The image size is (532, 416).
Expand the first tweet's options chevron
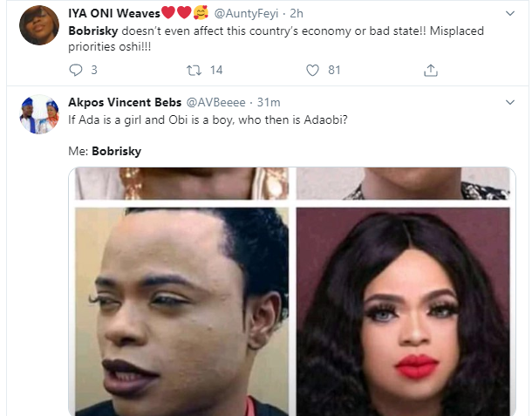[x=508, y=13]
